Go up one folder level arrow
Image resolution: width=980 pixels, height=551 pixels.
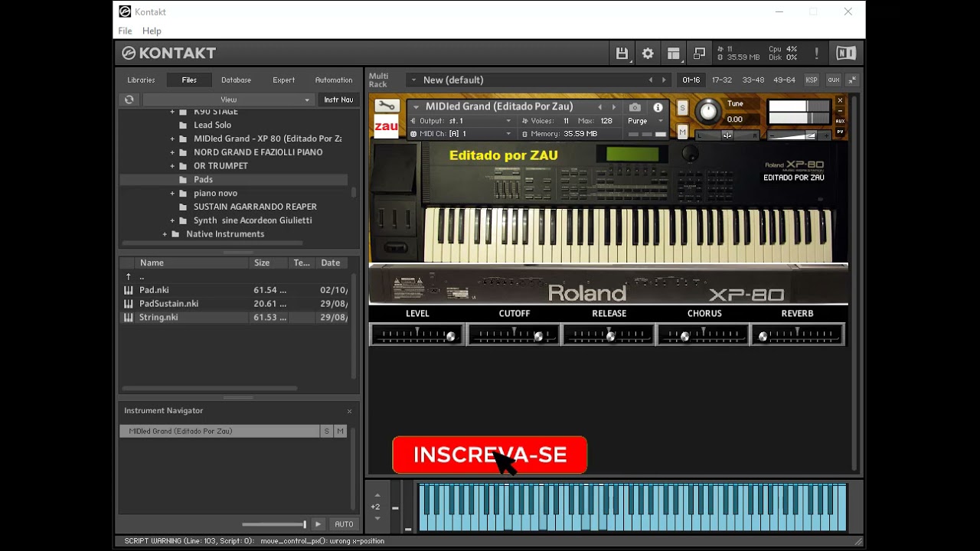coord(129,276)
